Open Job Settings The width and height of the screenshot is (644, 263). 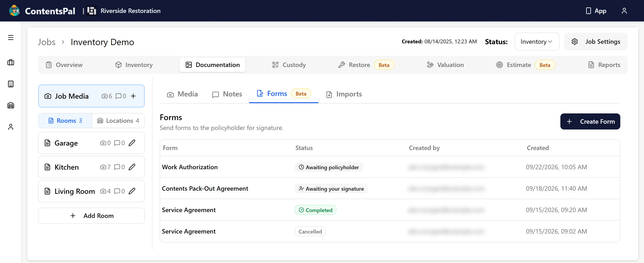point(595,42)
